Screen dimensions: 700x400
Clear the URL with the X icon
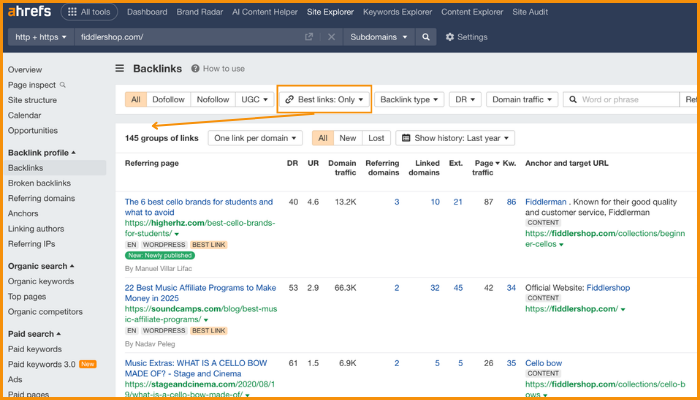[331, 37]
